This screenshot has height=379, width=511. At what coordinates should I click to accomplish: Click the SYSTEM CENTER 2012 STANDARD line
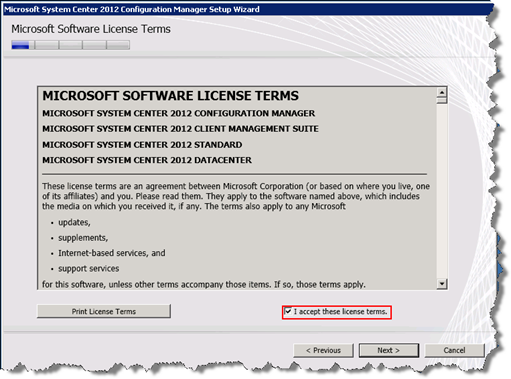142,145
